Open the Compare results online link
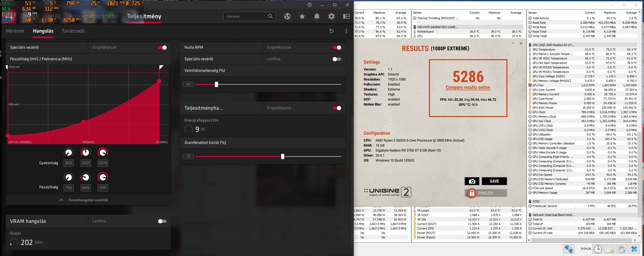This screenshot has width=644, height=256. pos(468,87)
